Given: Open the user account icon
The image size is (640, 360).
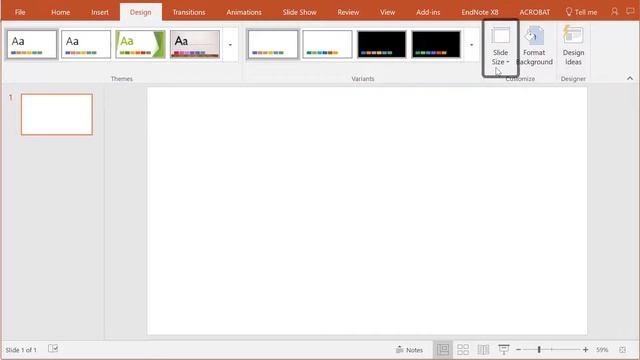Looking at the screenshot, I should click(x=614, y=11).
